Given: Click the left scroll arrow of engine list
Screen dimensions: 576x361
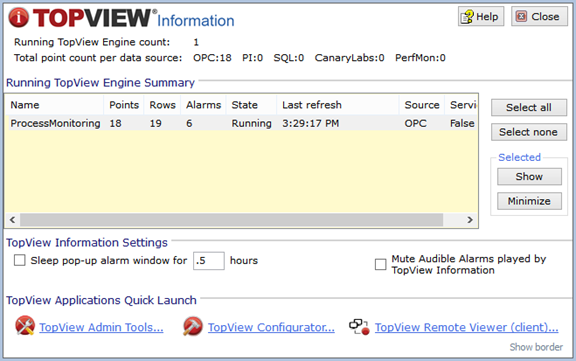Looking at the screenshot, I should click(x=12, y=220).
